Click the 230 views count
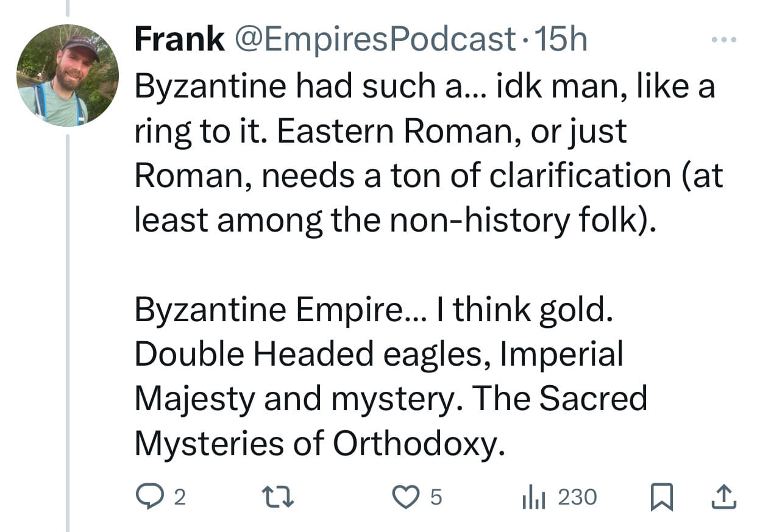 point(577,498)
